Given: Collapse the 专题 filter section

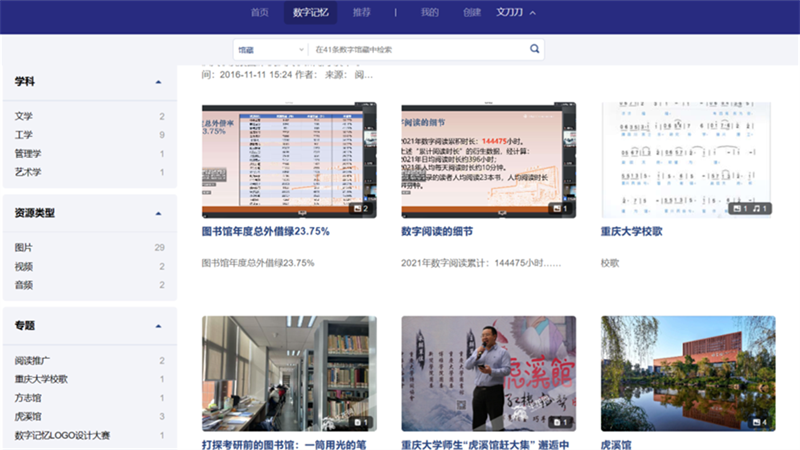Looking at the screenshot, I should [158, 326].
